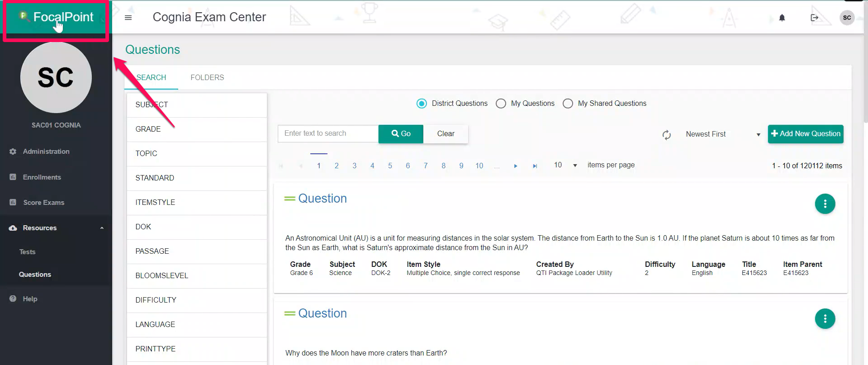This screenshot has width=868, height=365.
Task: Expand the STANDARD filter
Action: coord(197,178)
